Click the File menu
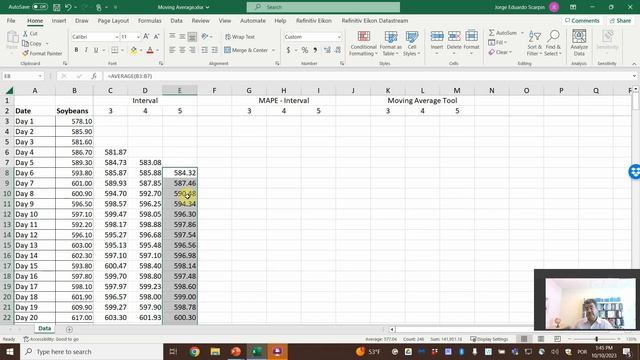 tap(11, 20)
